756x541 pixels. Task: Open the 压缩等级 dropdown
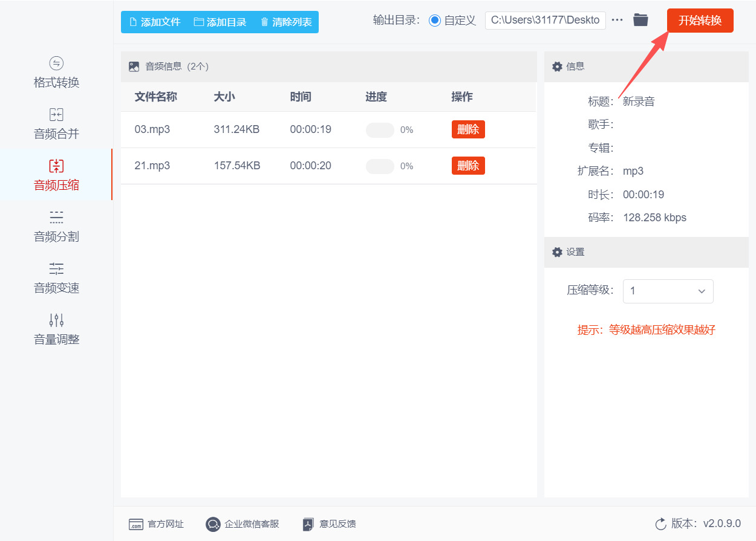pyautogui.click(x=668, y=291)
